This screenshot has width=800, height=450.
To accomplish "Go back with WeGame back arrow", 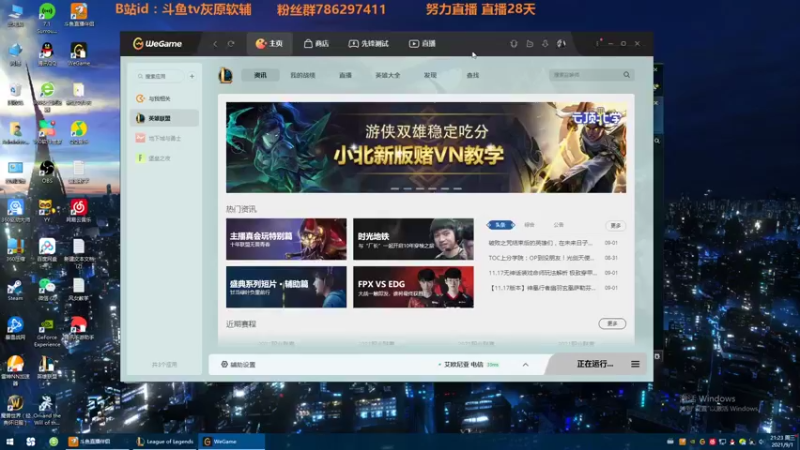I will point(215,44).
